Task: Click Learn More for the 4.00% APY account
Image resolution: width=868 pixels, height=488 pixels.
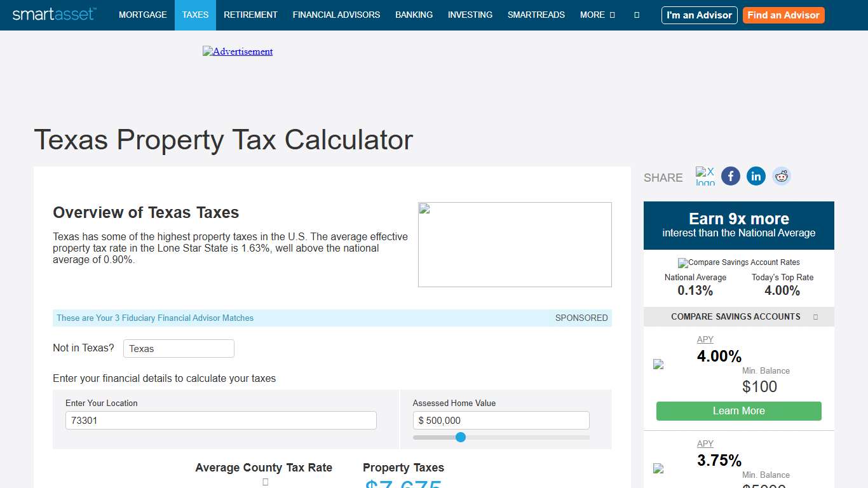Action: 738,411
